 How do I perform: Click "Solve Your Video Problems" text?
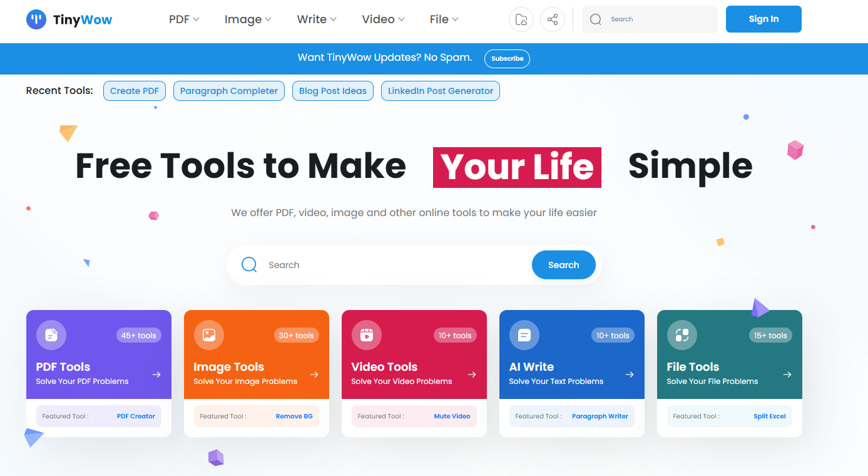[401, 381]
